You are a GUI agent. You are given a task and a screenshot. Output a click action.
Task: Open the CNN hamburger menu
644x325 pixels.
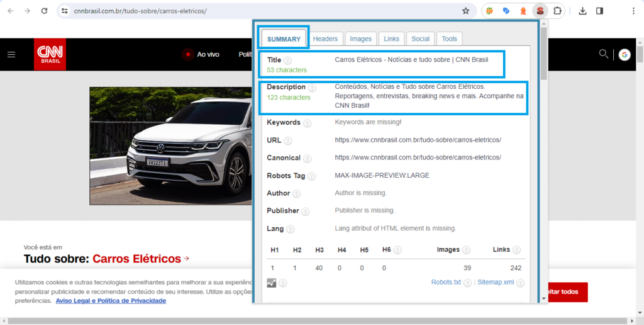[11, 54]
